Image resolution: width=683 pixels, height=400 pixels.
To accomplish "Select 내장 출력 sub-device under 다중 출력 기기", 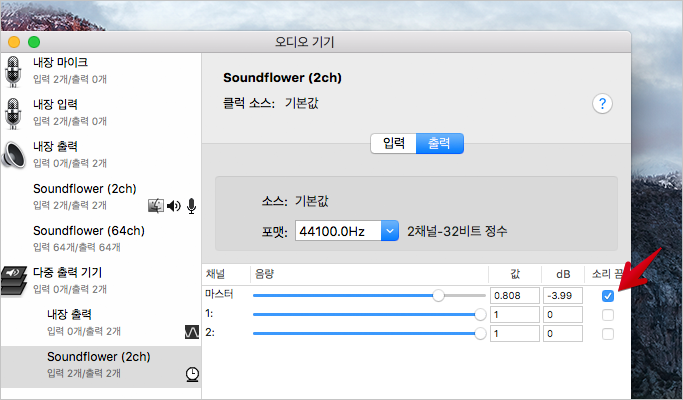I will coord(101,323).
